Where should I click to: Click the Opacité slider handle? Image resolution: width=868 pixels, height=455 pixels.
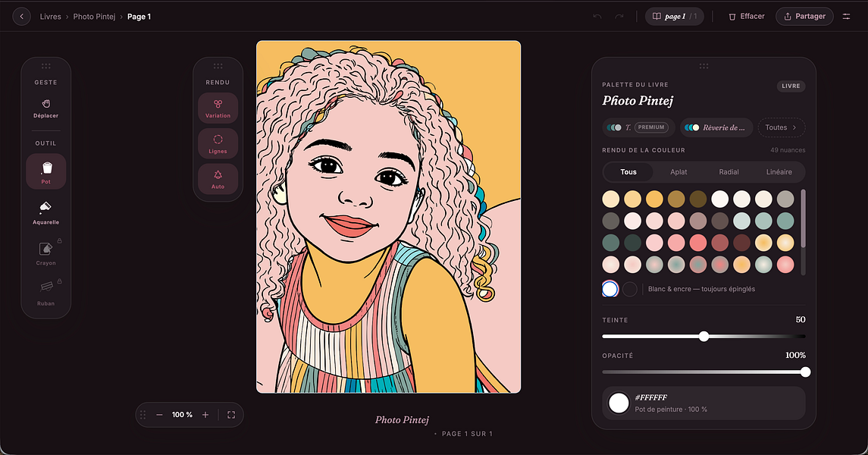[x=805, y=372]
